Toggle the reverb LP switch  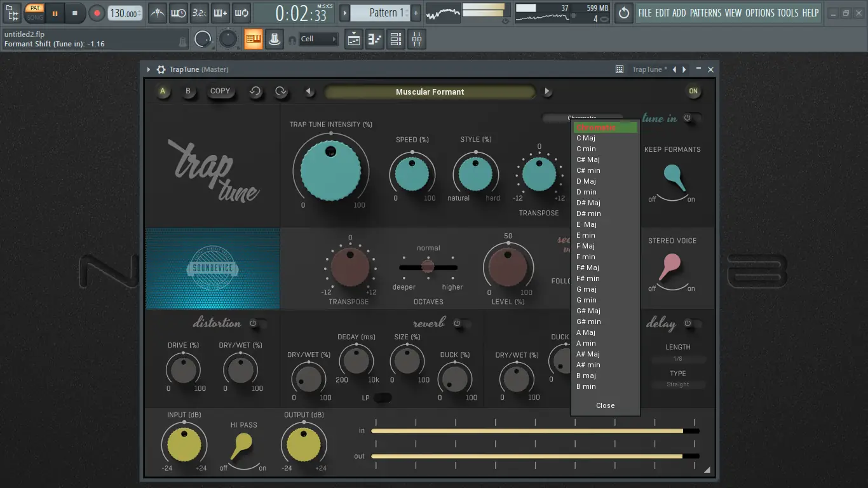click(x=383, y=398)
